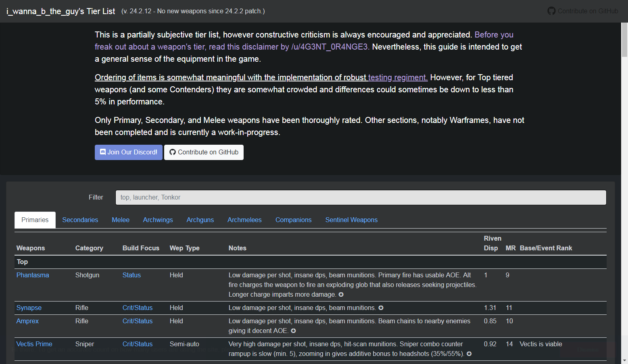Click the Shotgun category cell

87,275
